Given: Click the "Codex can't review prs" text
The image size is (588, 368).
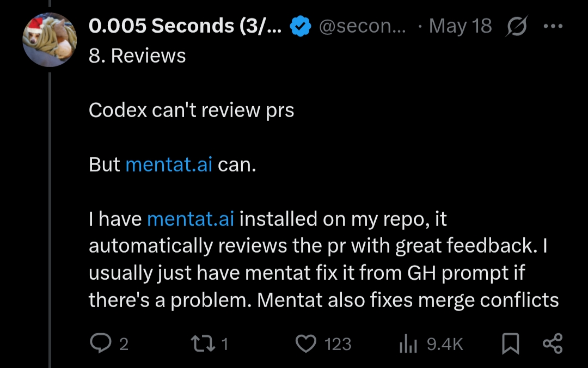Looking at the screenshot, I should coord(191,111).
